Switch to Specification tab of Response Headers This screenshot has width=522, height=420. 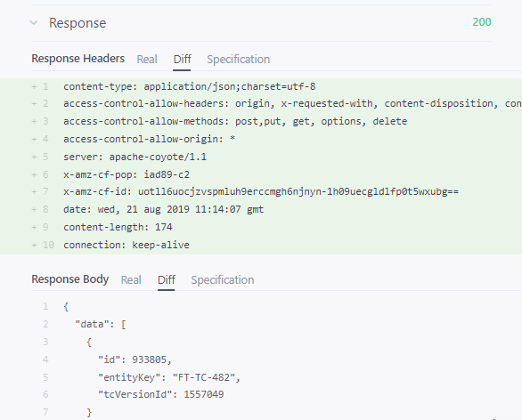coord(239,60)
